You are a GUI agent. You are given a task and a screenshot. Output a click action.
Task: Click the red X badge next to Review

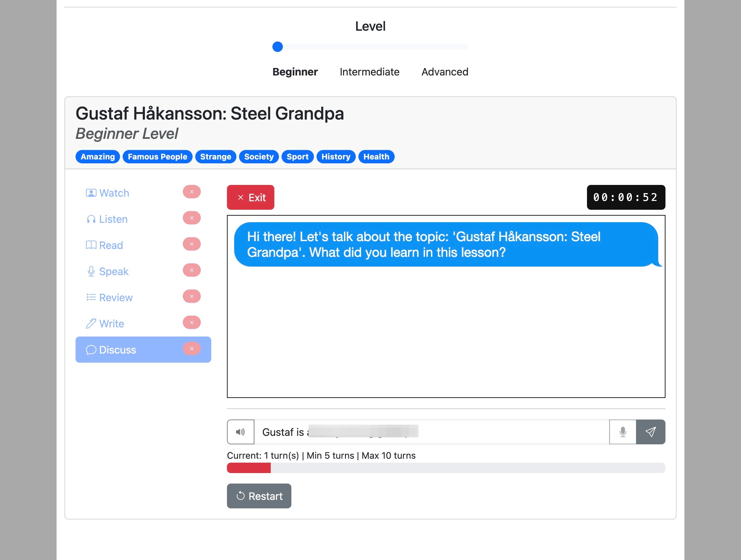pos(192,296)
